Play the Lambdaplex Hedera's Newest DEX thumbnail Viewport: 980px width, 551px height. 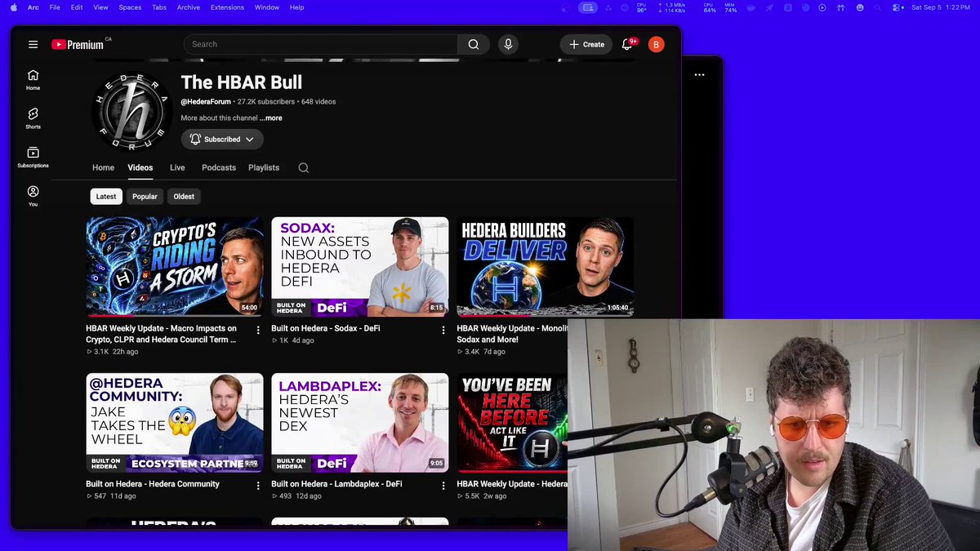pos(360,423)
